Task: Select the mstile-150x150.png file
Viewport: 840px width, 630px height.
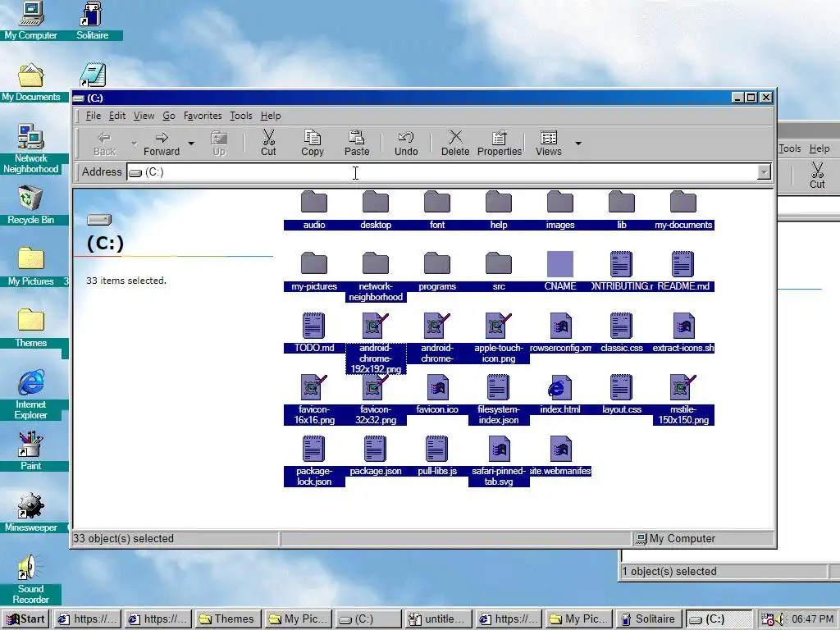Action: pos(683,399)
